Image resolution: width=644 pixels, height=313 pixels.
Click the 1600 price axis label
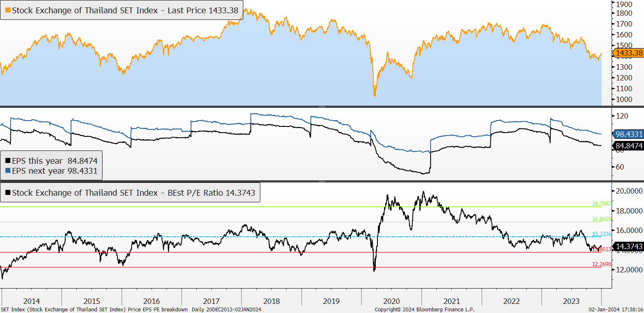(x=624, y=35)
